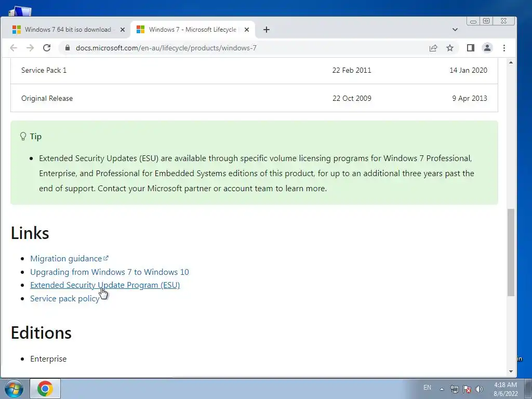Open the Chrome side panel icon
The width and height of the screenshot is (532, 399).
click(471, 48)
